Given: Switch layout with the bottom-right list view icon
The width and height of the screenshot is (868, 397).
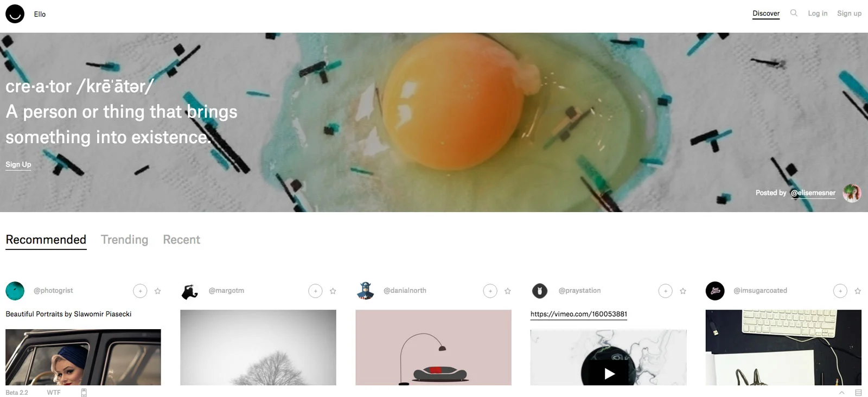Looking at the screenshot, I should pos(858,393).
